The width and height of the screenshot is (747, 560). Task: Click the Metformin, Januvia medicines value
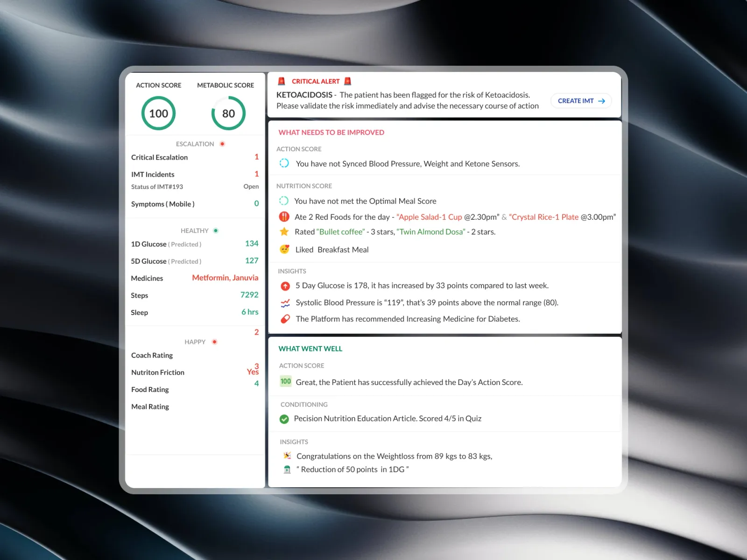point(225,278)
